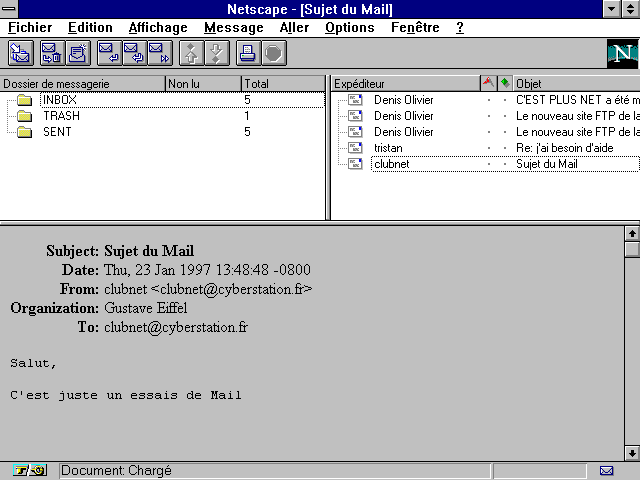Click the Netscape N logo
This screenshot has width=640, height=480.
622,53
